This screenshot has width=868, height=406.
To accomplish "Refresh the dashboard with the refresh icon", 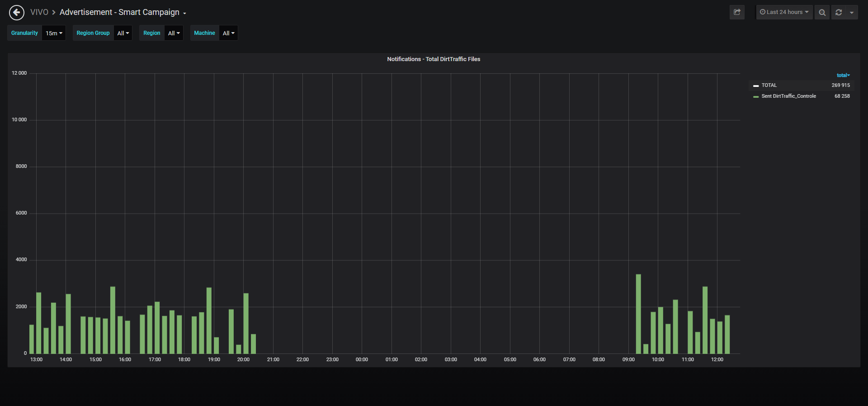I will [x=839, y=12].
